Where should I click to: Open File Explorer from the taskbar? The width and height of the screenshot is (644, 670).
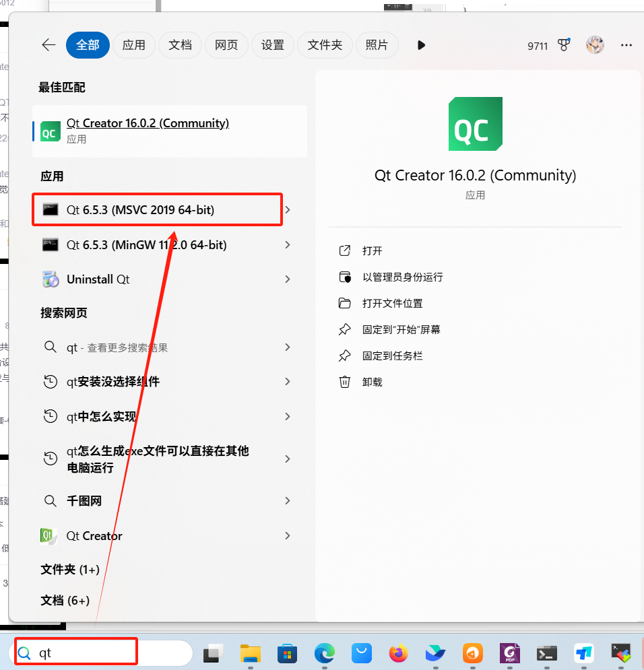click(251, 653)
